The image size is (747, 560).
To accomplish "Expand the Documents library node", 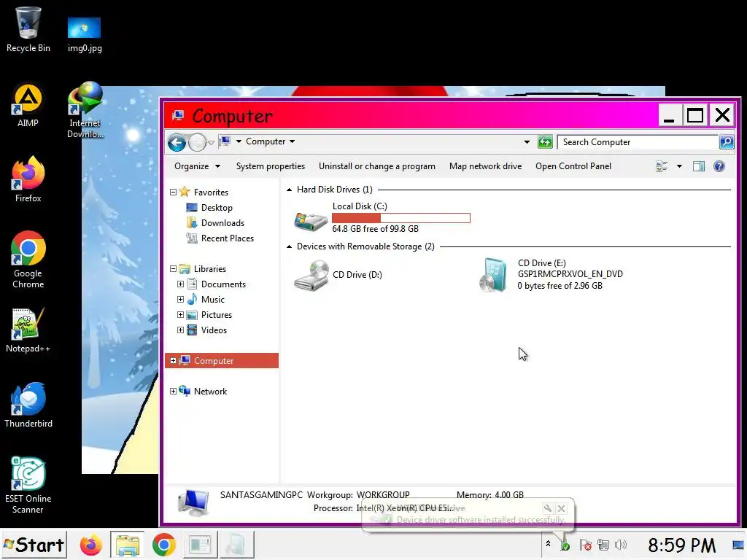I will 181,284.
